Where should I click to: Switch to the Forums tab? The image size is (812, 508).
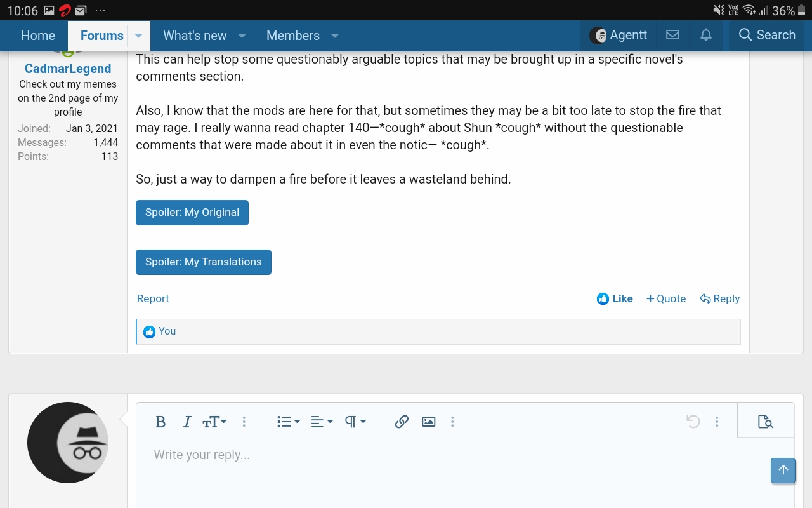pyautogui.click(x=101, y=36)
